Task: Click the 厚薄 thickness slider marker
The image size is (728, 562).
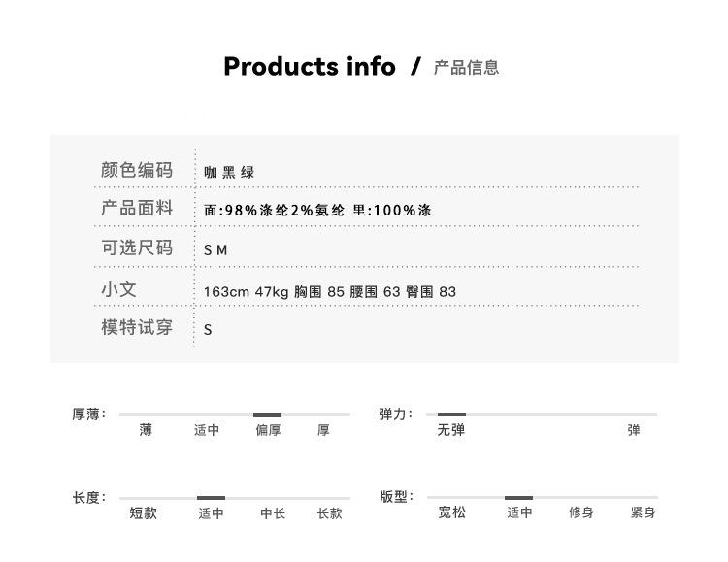Action: (x=267, y=414)
